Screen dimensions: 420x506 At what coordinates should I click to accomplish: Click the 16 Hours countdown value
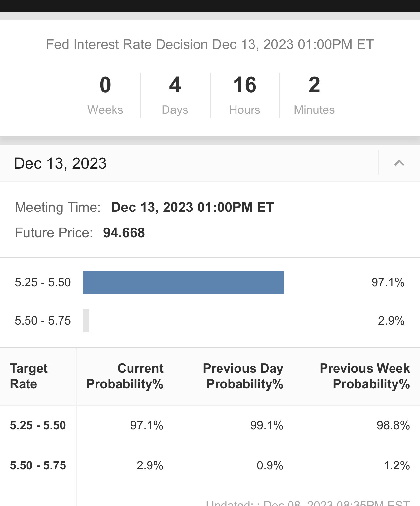pos(245,85)
